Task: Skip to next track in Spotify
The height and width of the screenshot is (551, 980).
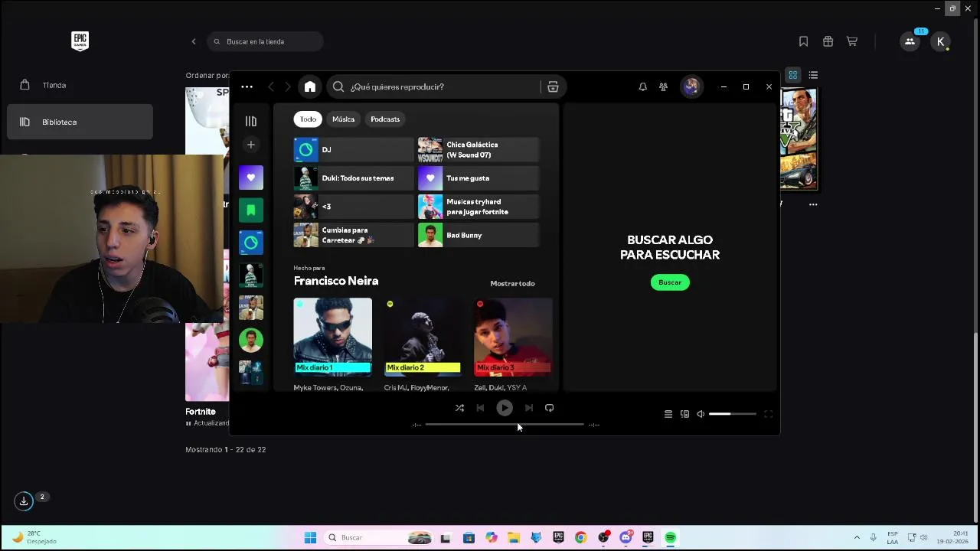Action: click(x=528, y=408)
